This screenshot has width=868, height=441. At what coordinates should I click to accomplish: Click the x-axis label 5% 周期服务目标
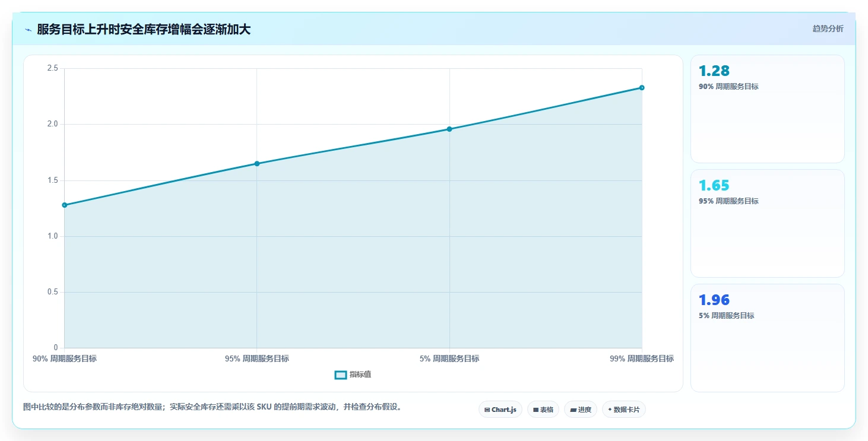click(449, 358)
